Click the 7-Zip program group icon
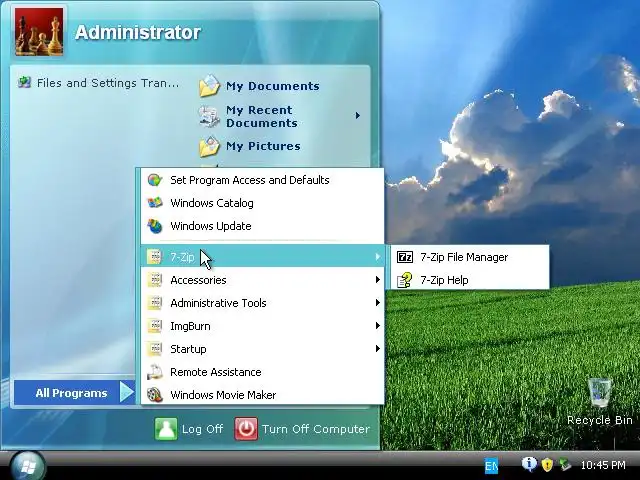The height and width of the screenshot is (480, 640). coord(155,257)
